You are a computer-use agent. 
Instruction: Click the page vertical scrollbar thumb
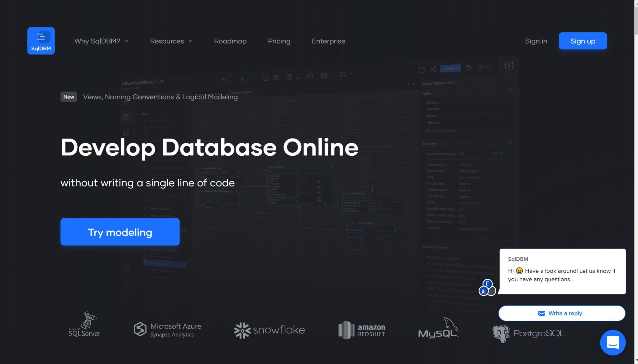636,20
